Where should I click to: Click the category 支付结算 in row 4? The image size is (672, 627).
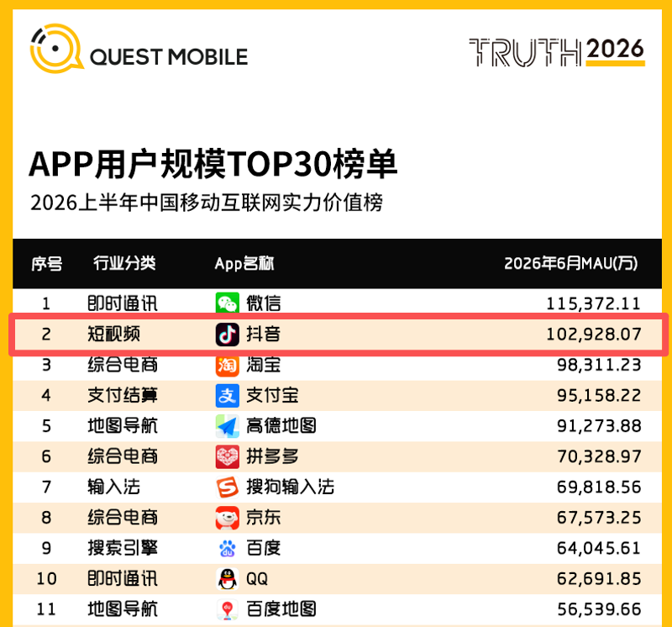click(x=123, y=395)
